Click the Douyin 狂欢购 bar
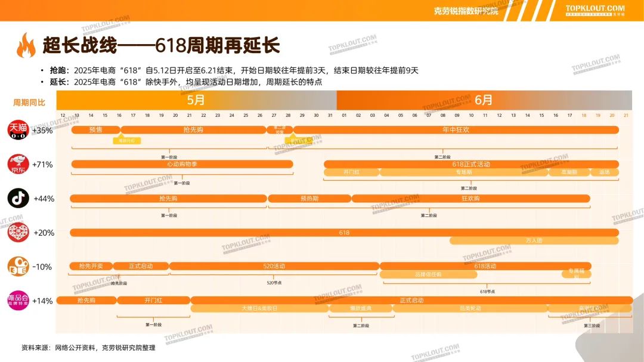This screenshot has height=362, width=644. tap(470, 199)
